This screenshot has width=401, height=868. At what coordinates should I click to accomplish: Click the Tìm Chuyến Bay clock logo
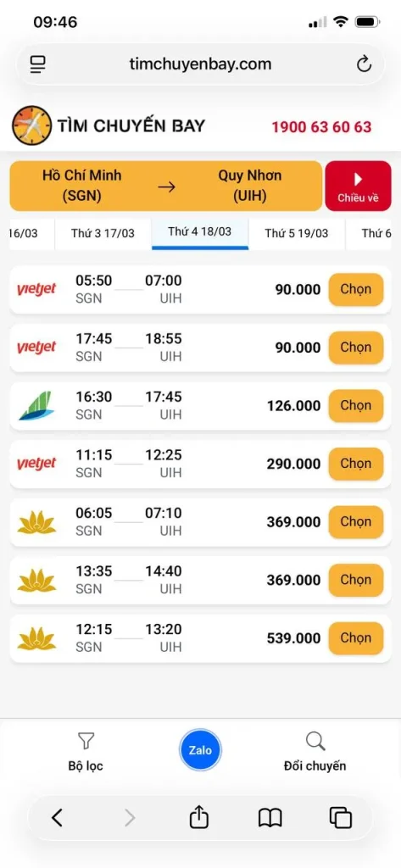point(31,125)
